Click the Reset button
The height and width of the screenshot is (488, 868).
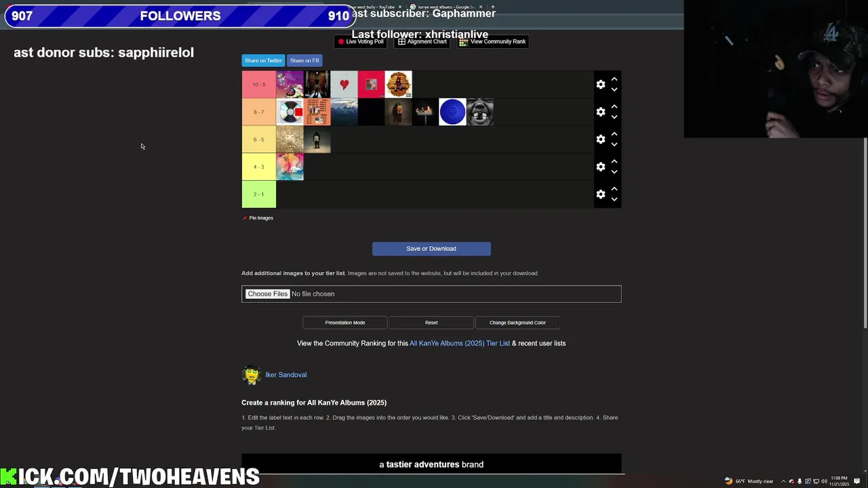point(431,323)
